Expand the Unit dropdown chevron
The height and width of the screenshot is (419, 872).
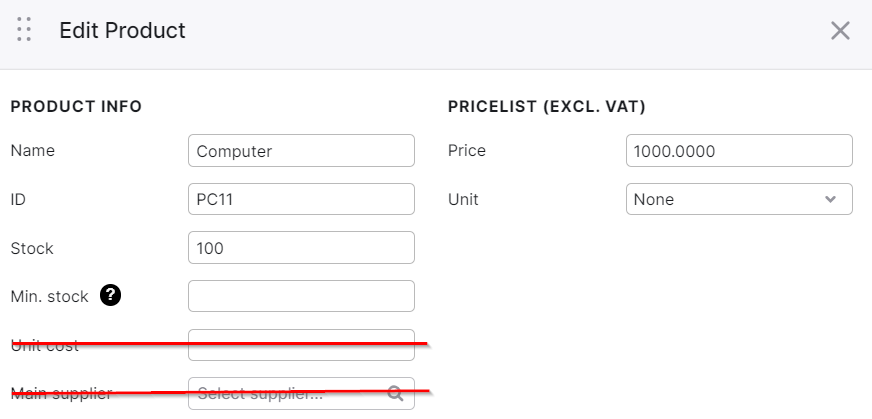(830, 199)
